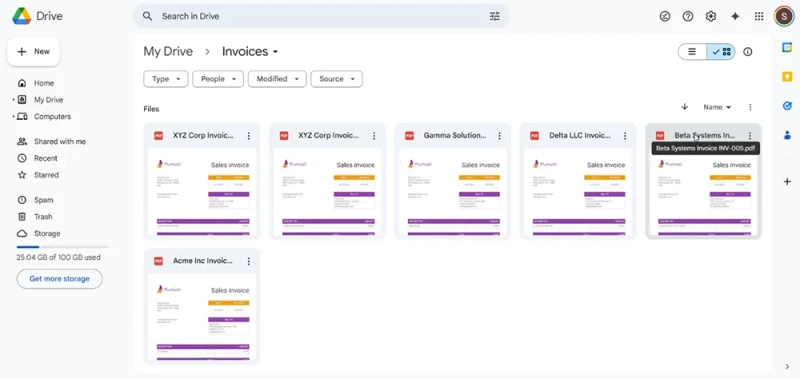Open Delta LLC invoice thumbnail
The image size is (800, 379).
click(578, 192)
